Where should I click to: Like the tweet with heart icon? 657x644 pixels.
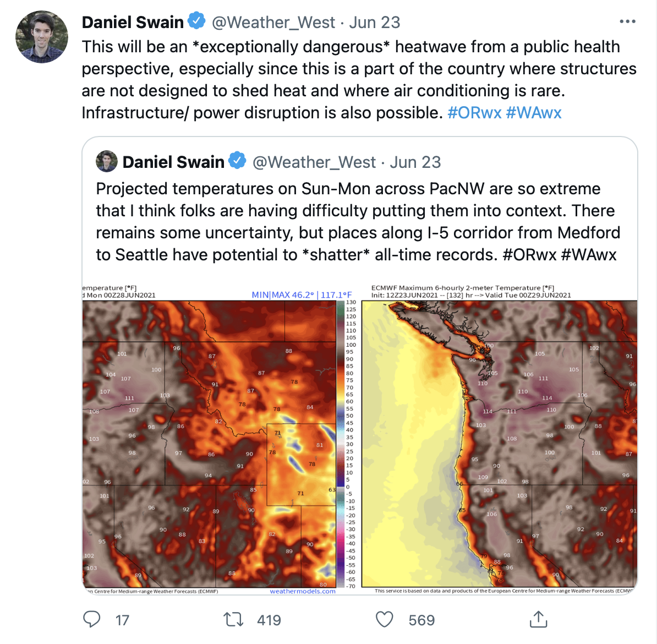point(384,620)
